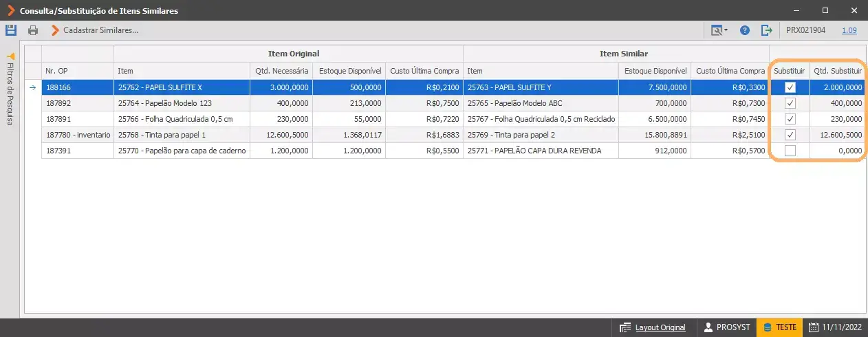Click the printer icon in toolbar
This screenshot has height=337, width=868.
(x=33, y=30)
